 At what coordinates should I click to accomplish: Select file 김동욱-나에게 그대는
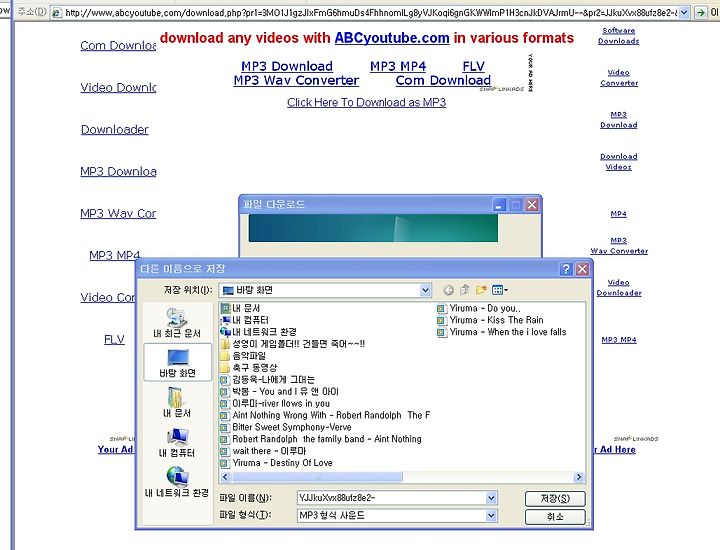pos(267,380)
